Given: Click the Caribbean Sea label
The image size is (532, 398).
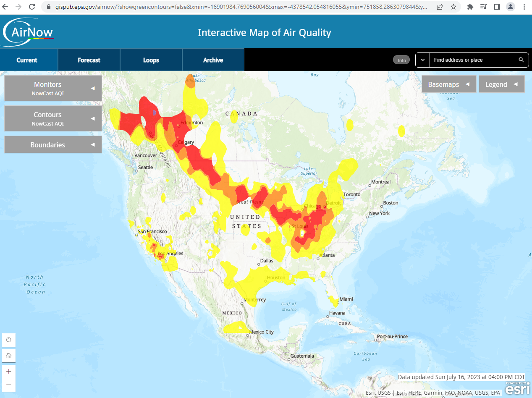Looking at the screenshot, I should (366, 356).
